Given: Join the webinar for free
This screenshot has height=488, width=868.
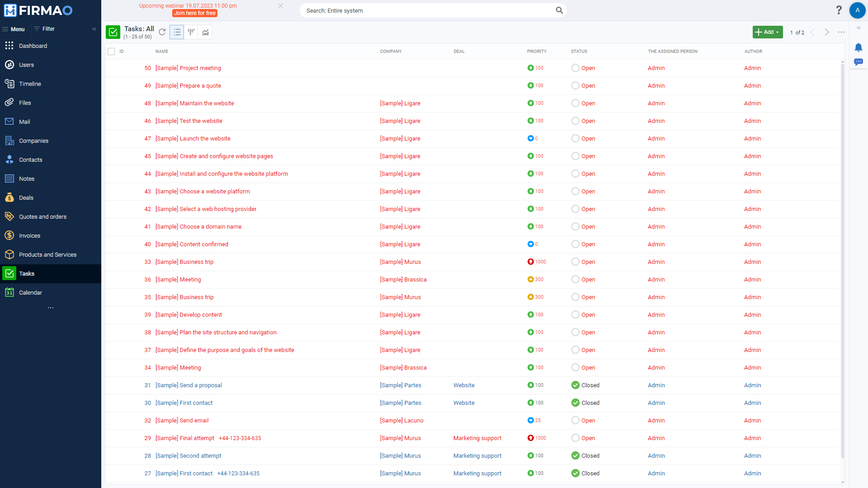Looking at the screenshot, I should coord(194,13).
